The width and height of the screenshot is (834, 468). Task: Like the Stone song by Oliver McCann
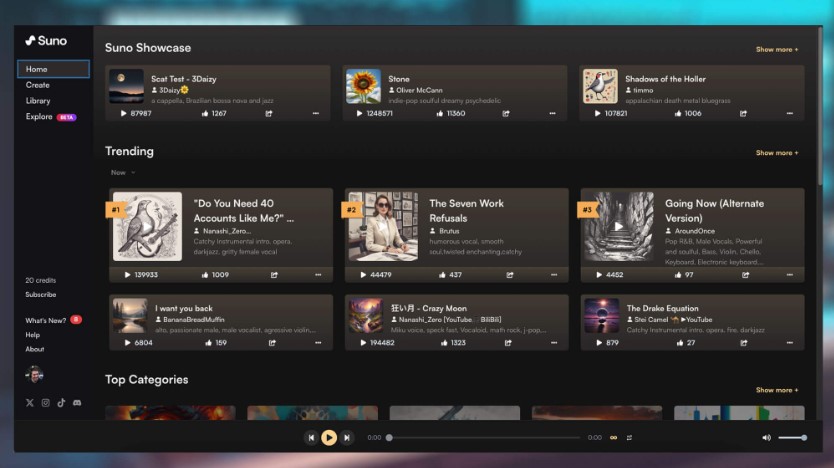[439, 113]
